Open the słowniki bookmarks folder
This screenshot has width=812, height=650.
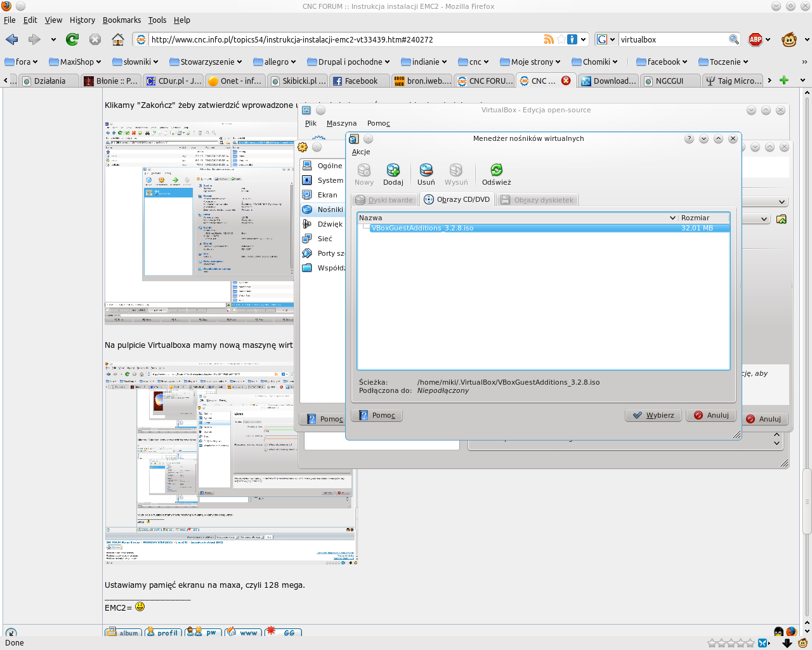[x=135, y=62]
